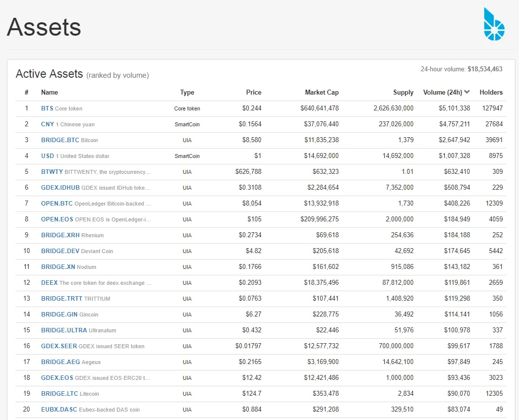Screen dimensions: 519x420
Task: Select OPEN.EOS market cap $209,996,275
Action: tap(319, 219)
